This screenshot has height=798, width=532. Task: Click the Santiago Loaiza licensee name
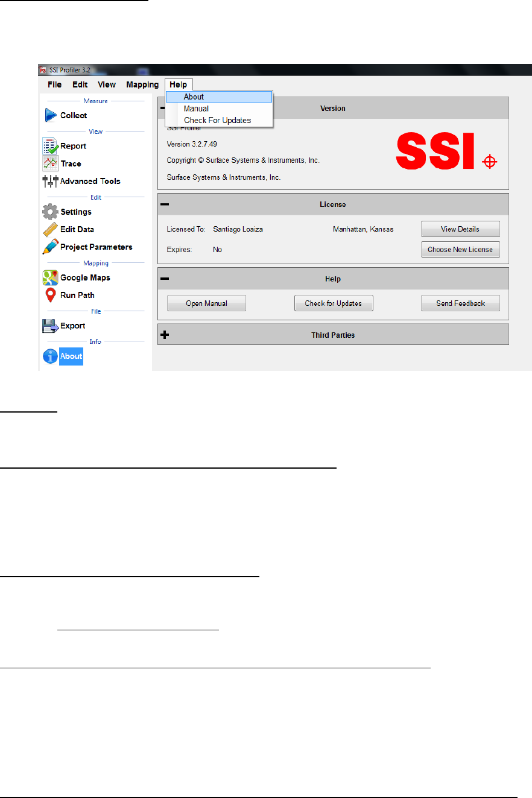[238, 229]
